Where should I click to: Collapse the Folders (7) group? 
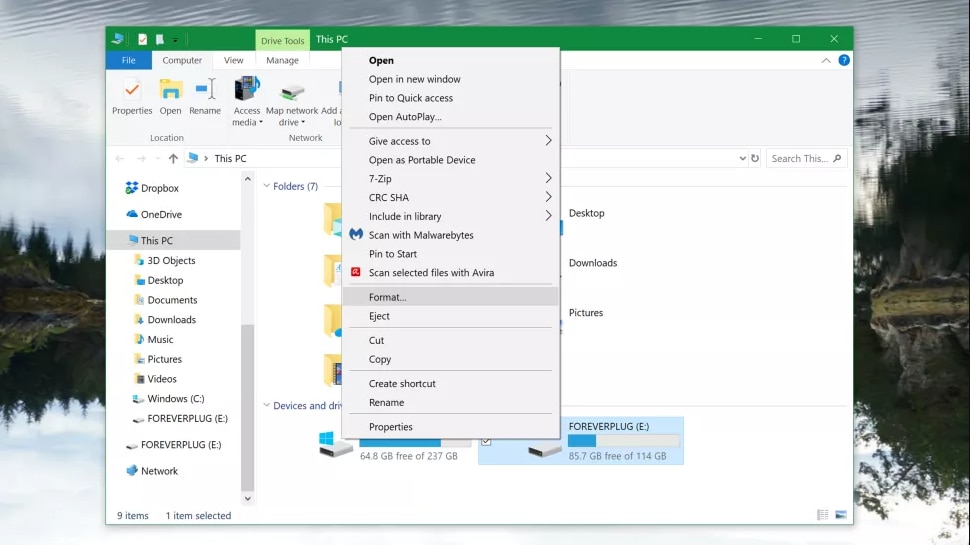pos(267,186)
